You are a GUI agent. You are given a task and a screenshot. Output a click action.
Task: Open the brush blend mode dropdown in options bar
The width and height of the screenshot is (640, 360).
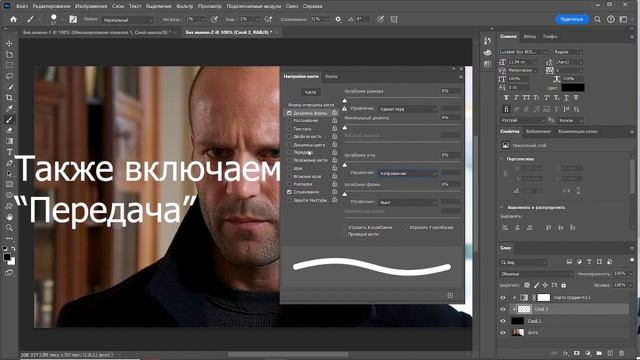pyautogui.click(x=127, y=20)
